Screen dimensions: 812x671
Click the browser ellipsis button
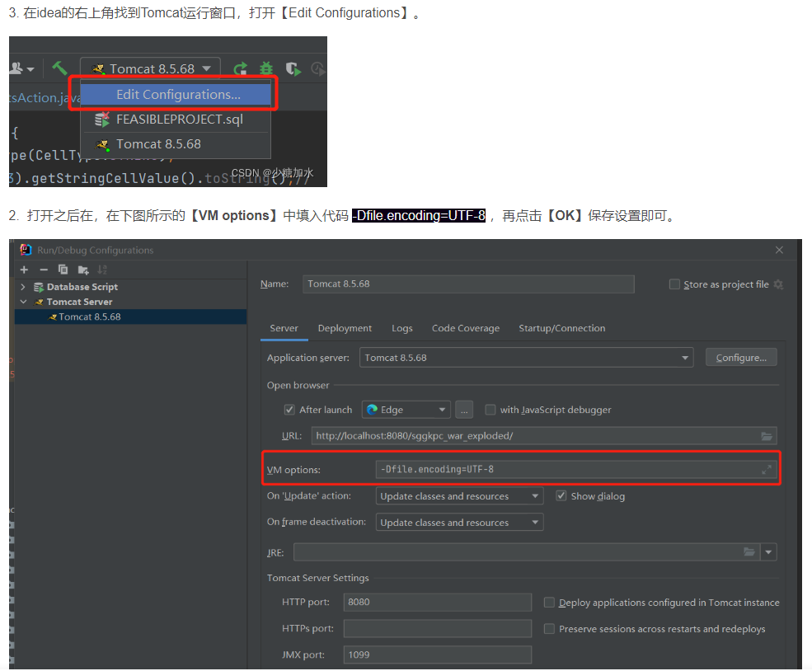click(x=464, y=410)
